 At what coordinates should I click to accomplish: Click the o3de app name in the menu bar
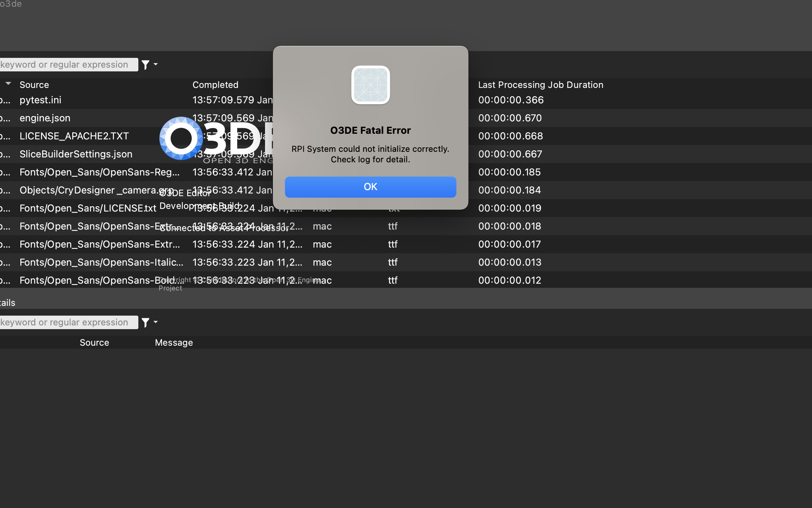point(11,5)
